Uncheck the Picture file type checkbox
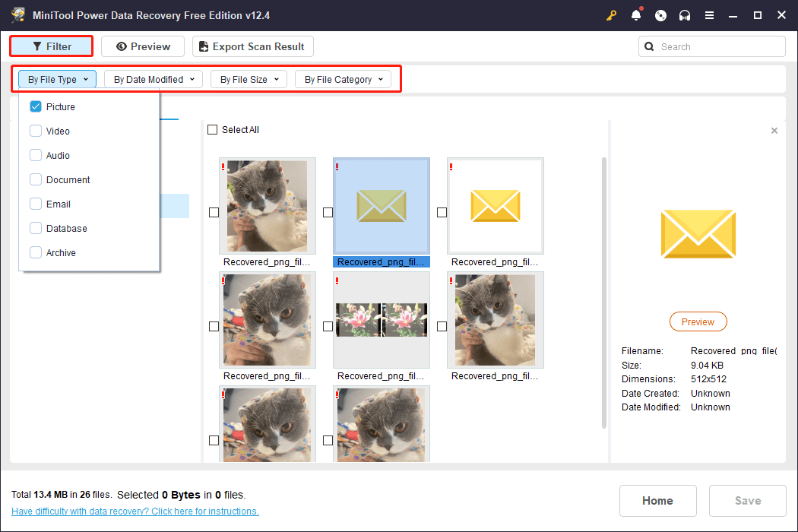798x532 pixels. coord(36,106)
